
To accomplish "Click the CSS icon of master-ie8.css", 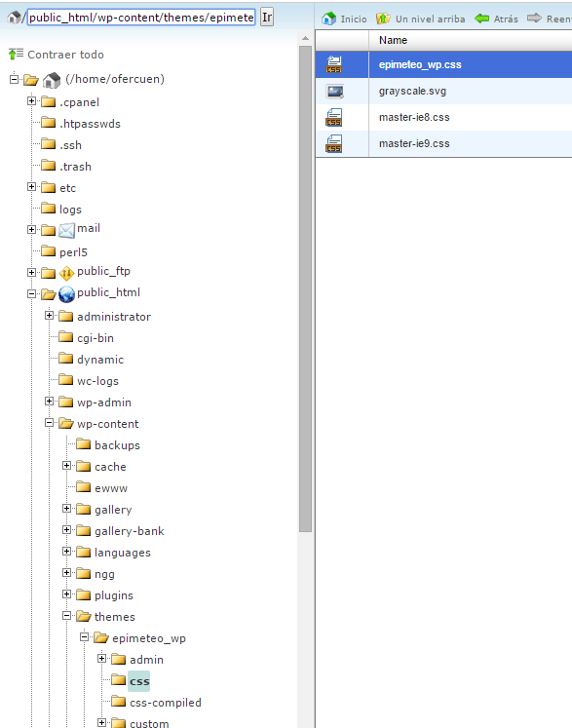I will pos(334,118).
